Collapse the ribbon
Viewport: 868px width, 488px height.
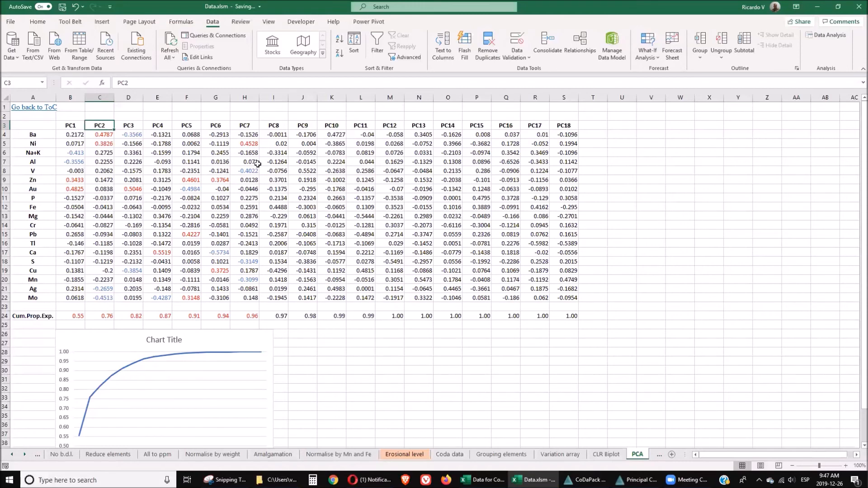tap(863, 69)
